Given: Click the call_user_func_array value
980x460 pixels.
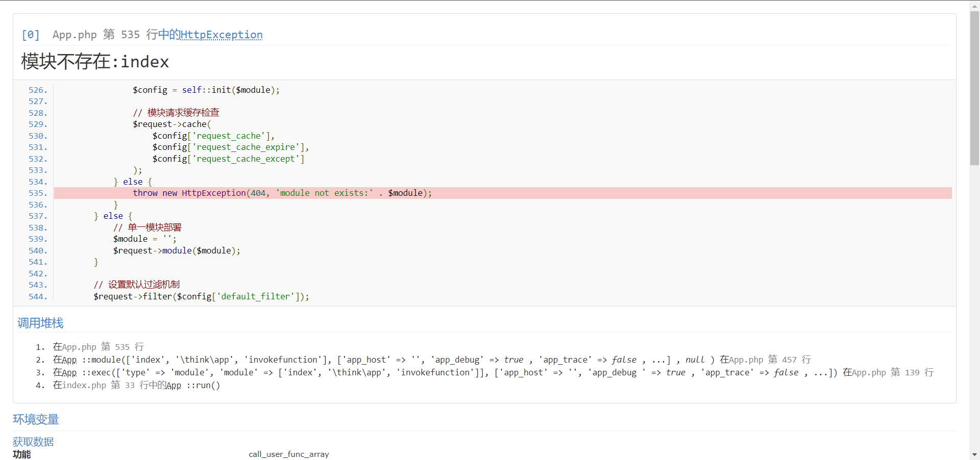Looking at the screenshot, I should click(288, 454).
